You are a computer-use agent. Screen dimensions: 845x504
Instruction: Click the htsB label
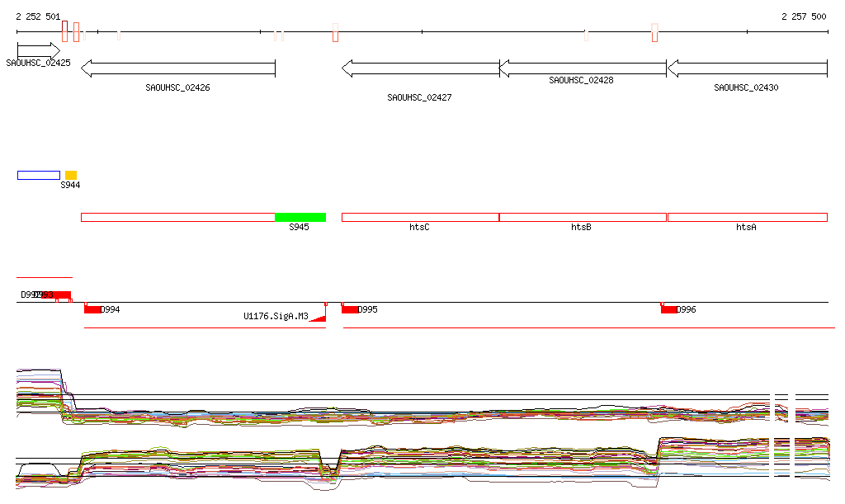(581, 227)
